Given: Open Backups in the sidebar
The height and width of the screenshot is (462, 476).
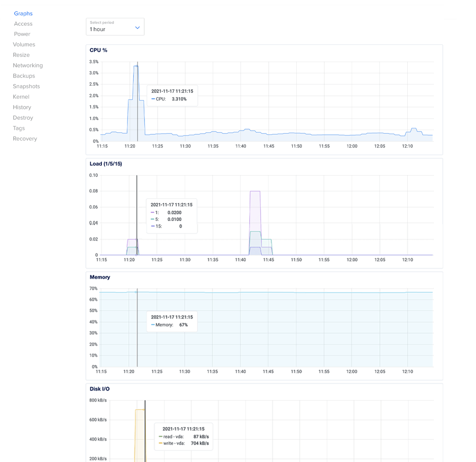Looking at the screenshot, I should 24,76.
